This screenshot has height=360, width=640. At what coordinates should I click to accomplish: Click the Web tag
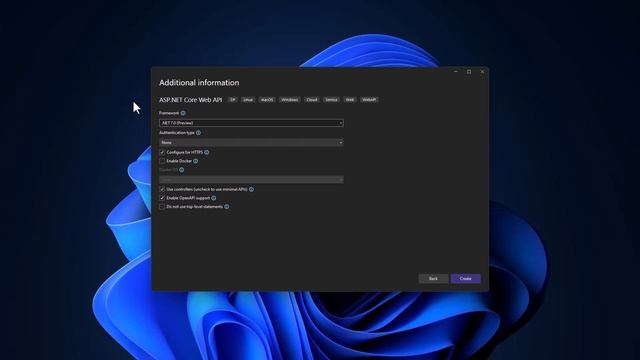tap(350, 100)
